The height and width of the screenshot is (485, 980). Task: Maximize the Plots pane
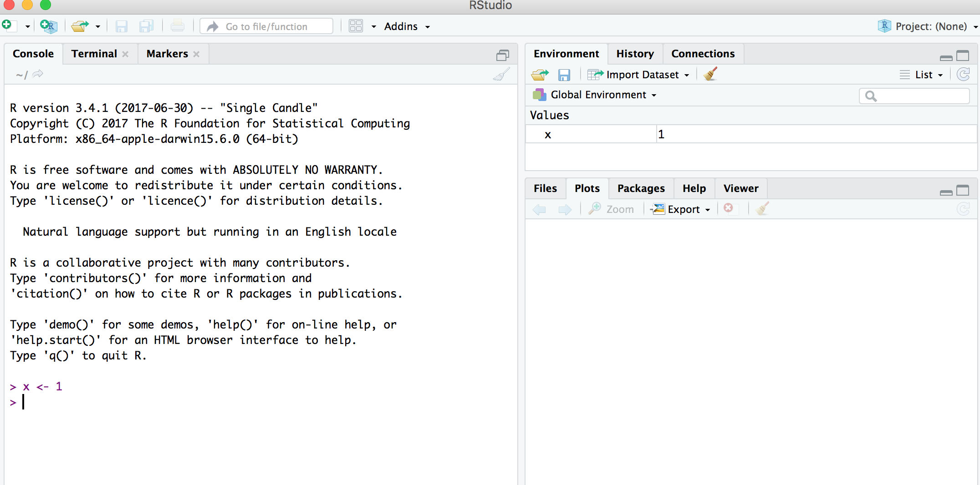(963, 190)
